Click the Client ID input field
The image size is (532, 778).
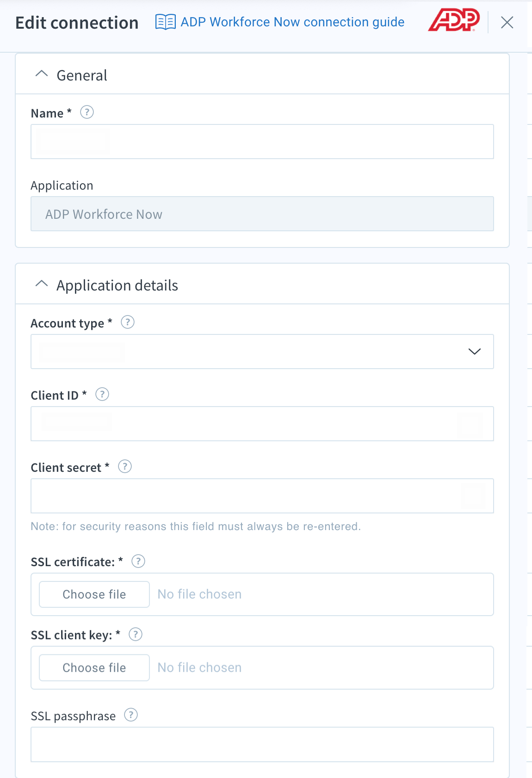[262, 424]
